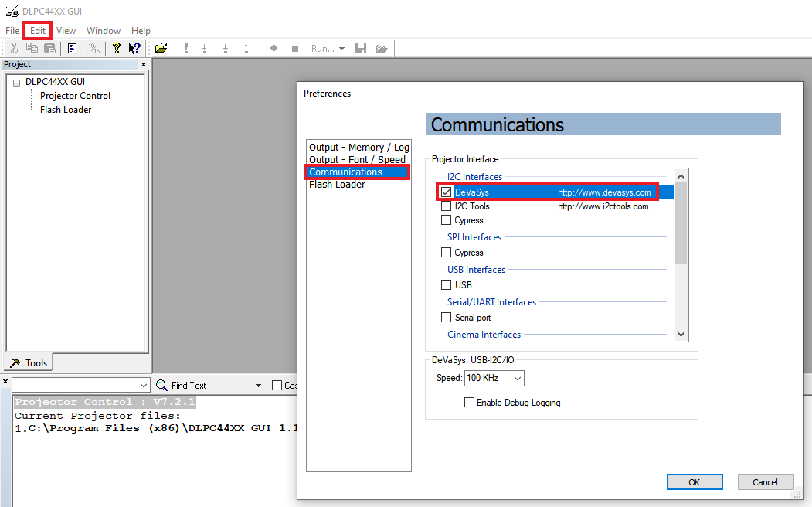812x507 pixels.
Task: Click the Cut scissors toolbar icon
Action: tap(14, 49)
